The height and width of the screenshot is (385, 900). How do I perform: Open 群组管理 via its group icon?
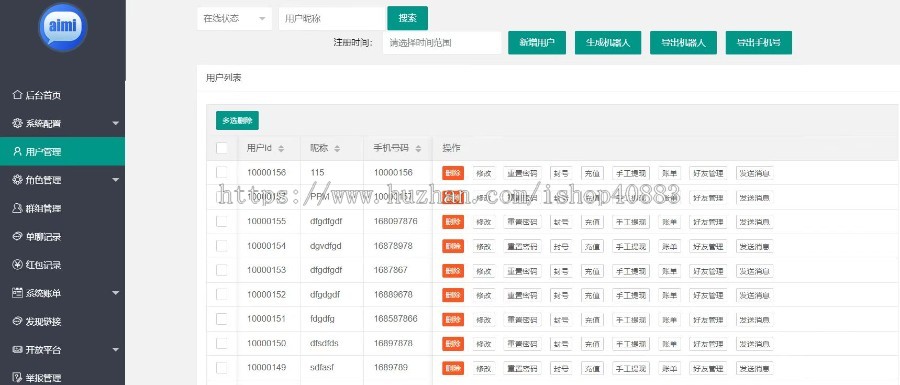pos(17,208)
